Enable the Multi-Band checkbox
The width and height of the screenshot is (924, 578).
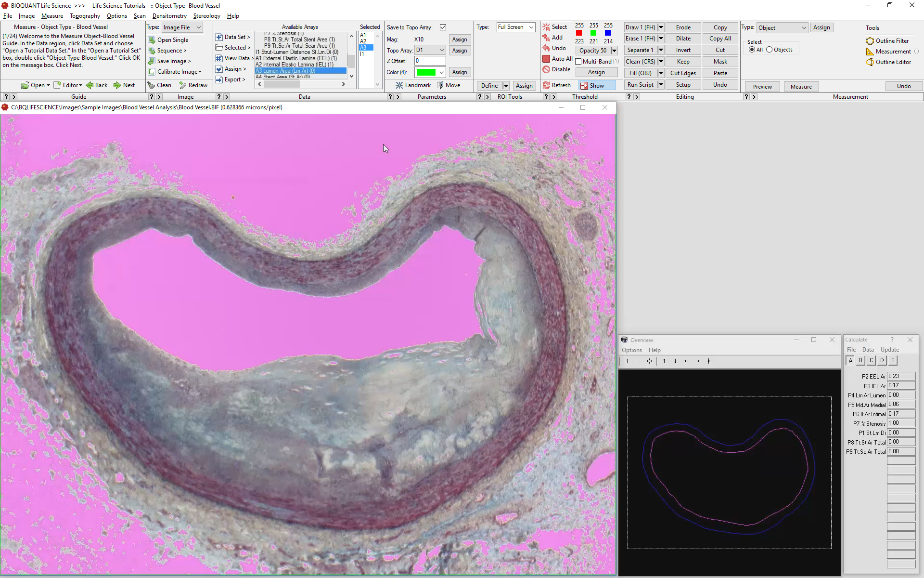coord(578,62)
